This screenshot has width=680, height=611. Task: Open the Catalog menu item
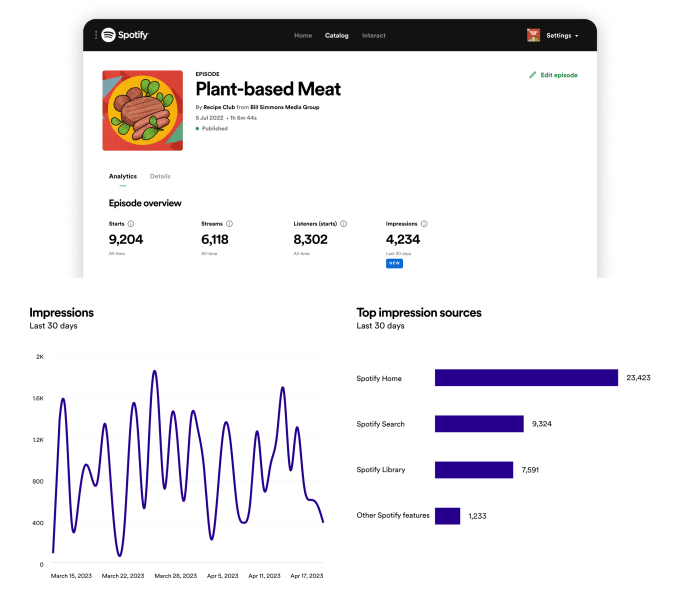tap(337, 35)
